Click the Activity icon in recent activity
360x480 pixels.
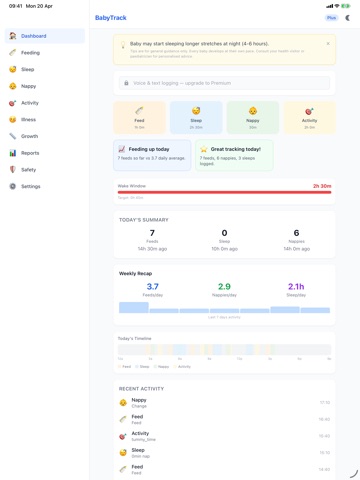coord(123,436)
